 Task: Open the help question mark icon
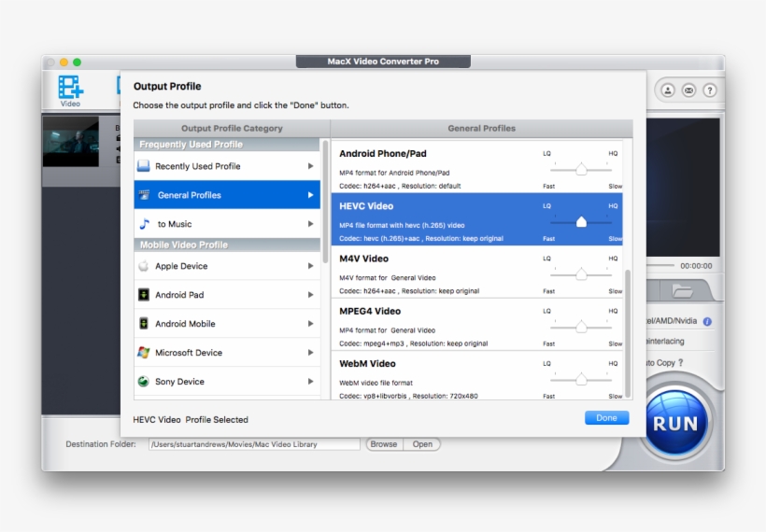coord(710,91)
